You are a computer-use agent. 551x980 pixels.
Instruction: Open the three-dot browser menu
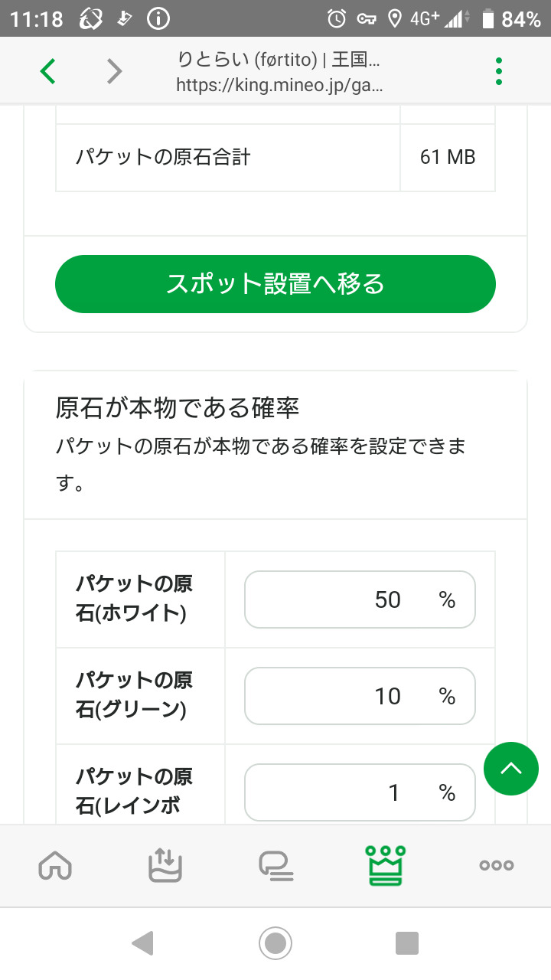[x=499, y=71]
